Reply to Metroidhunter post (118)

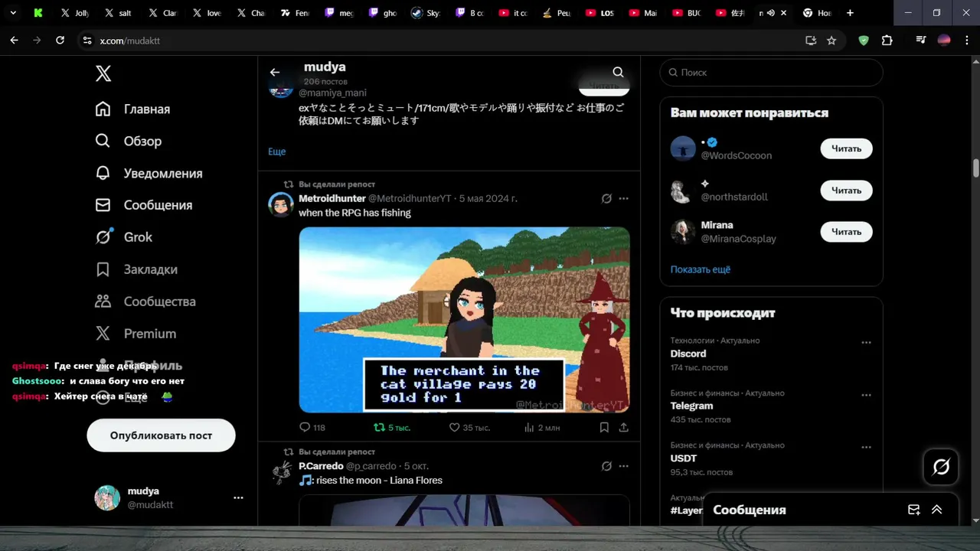(x=312, y=428)
